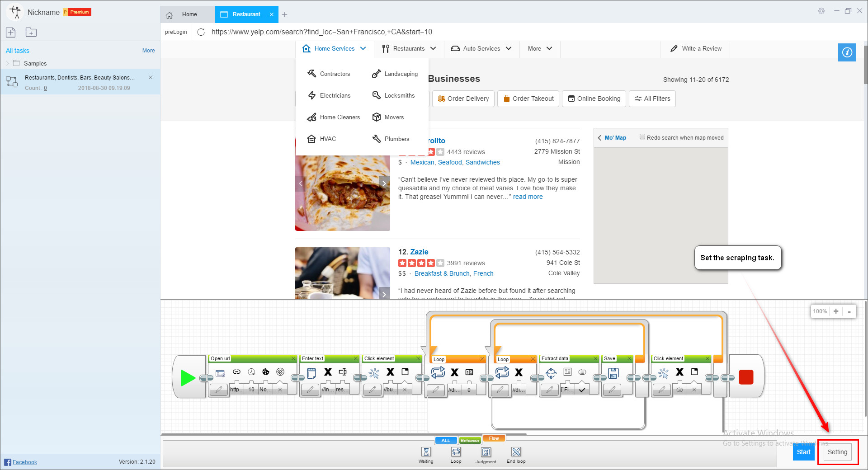Open the Home Services dropdown

coord(335,48)
